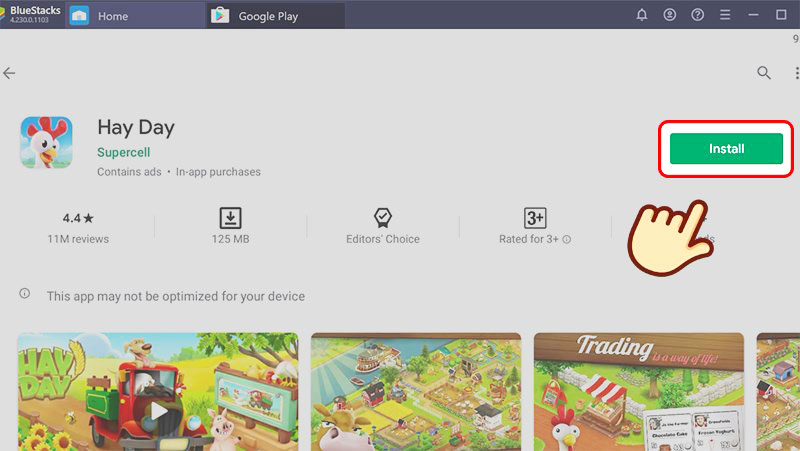Maximize the BlueStacks window
Image resolution: width=800 pixels, height=451 pixels.
pos(781,15)
